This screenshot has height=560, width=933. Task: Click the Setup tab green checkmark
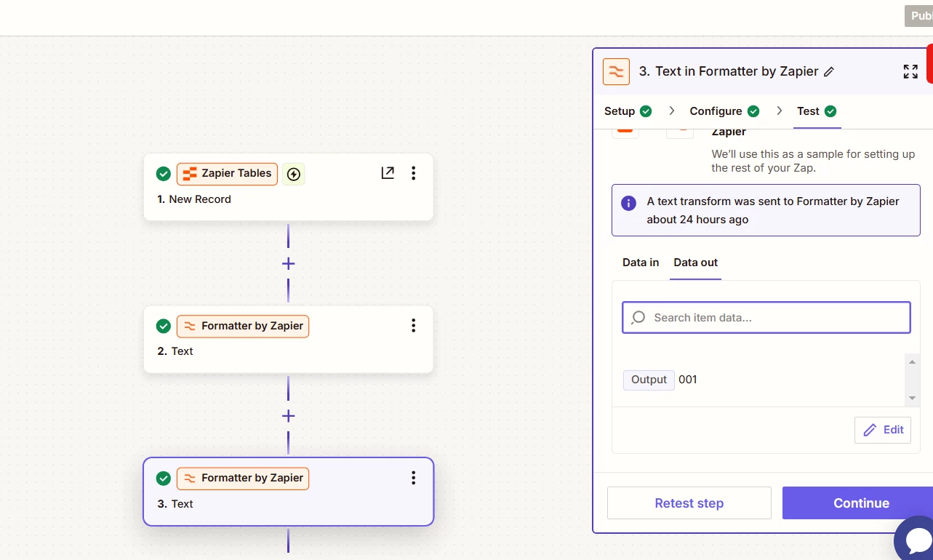[646, 111]
